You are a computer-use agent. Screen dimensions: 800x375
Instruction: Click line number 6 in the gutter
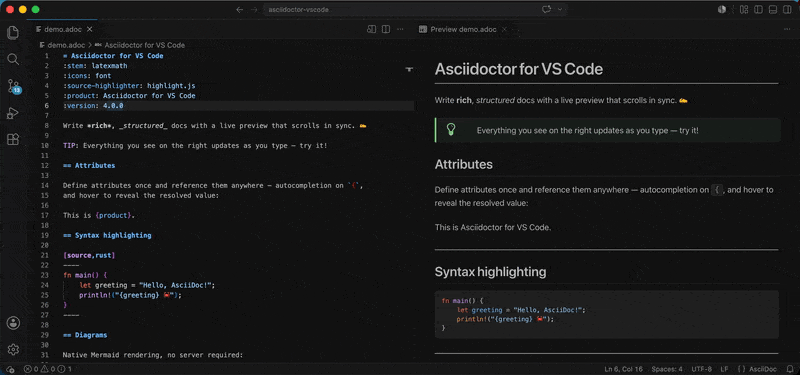[x=46, y=106]
